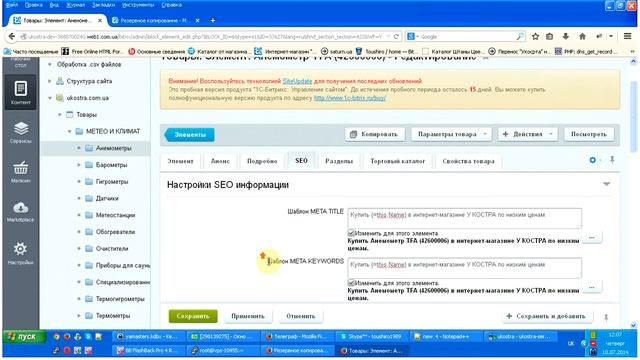The height and width of the screenshot is (360, 640).
Task: Go back with browser back arrow
Action: click(11, 37)
